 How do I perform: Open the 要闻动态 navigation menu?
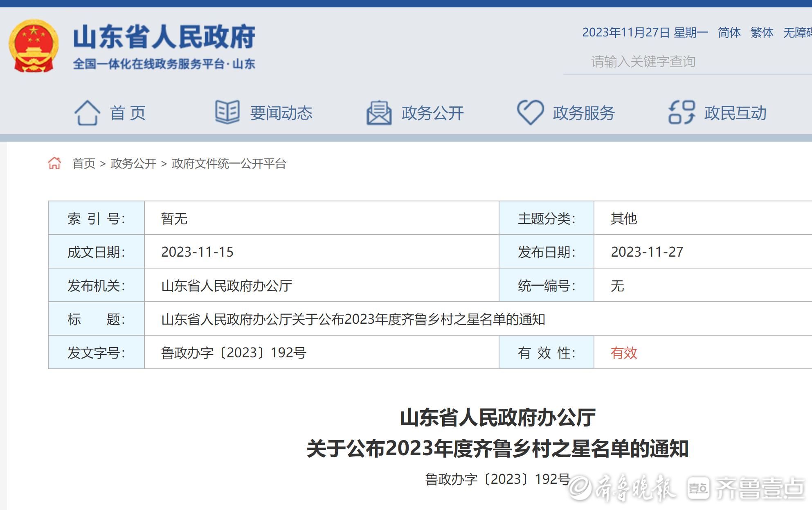[281, 113]
